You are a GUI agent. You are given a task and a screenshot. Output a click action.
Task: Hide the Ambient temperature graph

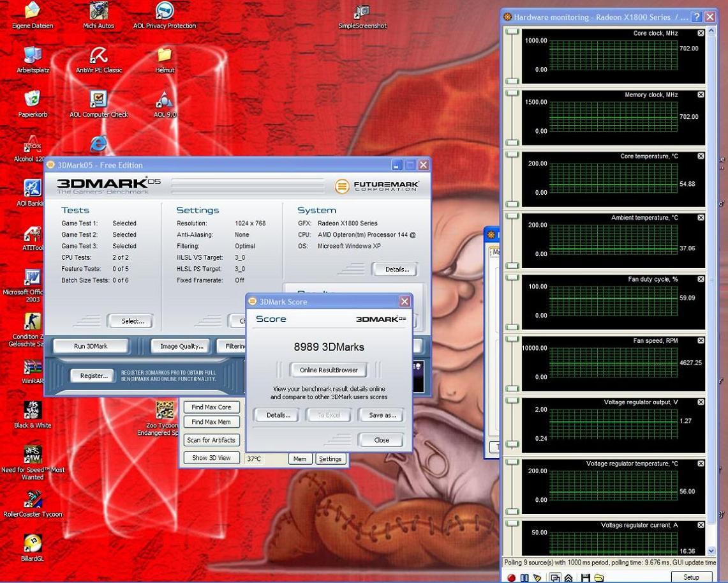click(x=701, y=217)
